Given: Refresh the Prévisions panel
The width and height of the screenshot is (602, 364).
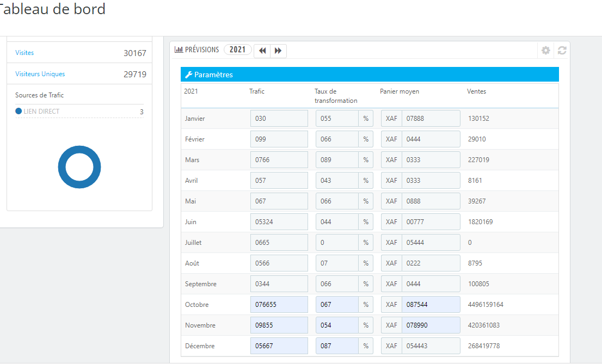Looking at the screenshot, I should coord(562,50).
